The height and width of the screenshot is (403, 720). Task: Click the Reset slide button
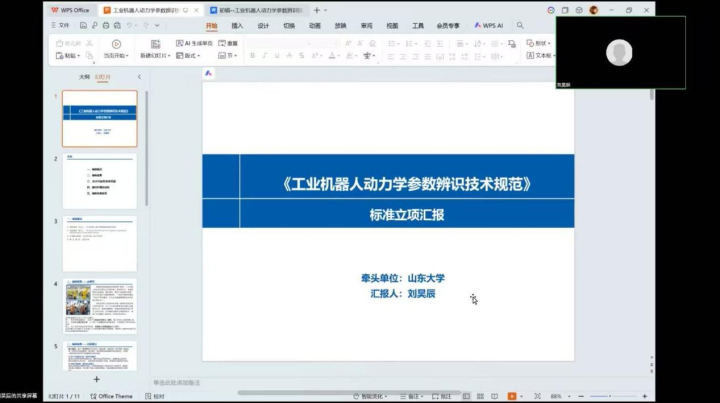tap(228, 43)
